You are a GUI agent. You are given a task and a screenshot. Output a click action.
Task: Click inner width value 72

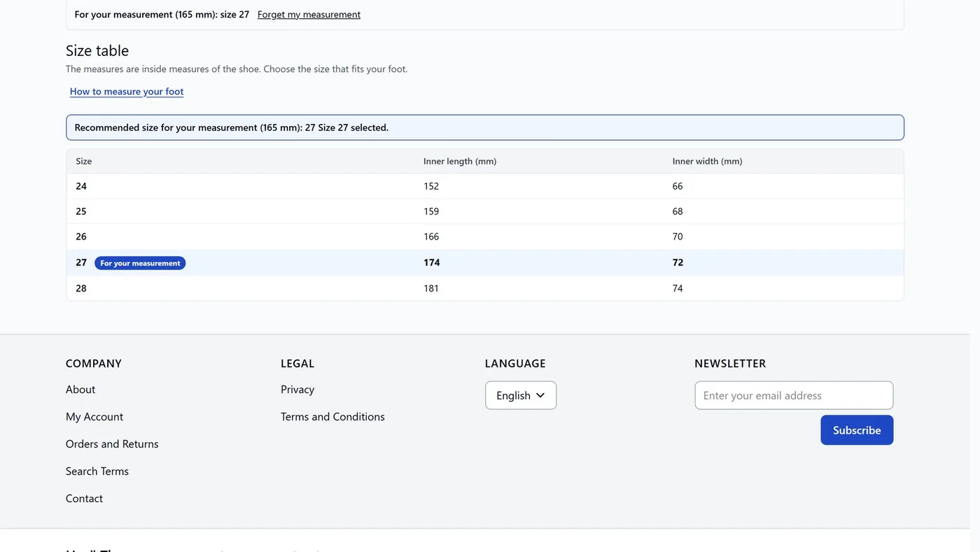pyautogui.click(x=678, y=263)
